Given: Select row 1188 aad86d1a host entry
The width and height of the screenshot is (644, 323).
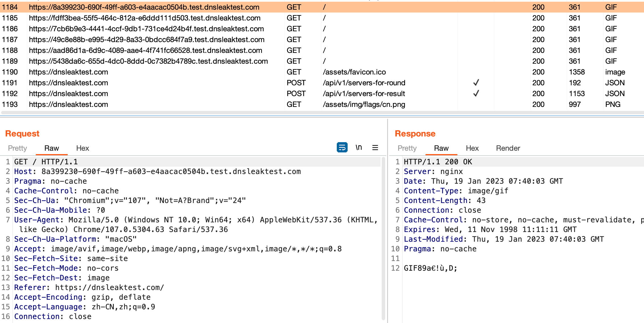Looking at the screenshot, I should pos(145,50).
